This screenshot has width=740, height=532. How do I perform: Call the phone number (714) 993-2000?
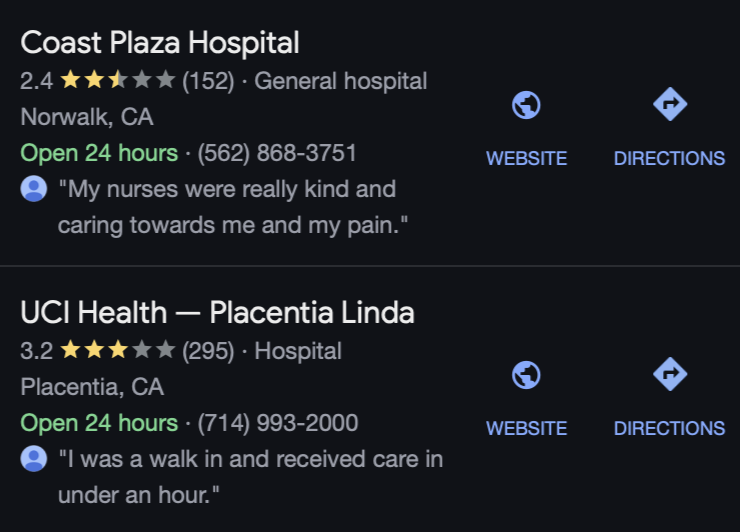pos(278,423)
